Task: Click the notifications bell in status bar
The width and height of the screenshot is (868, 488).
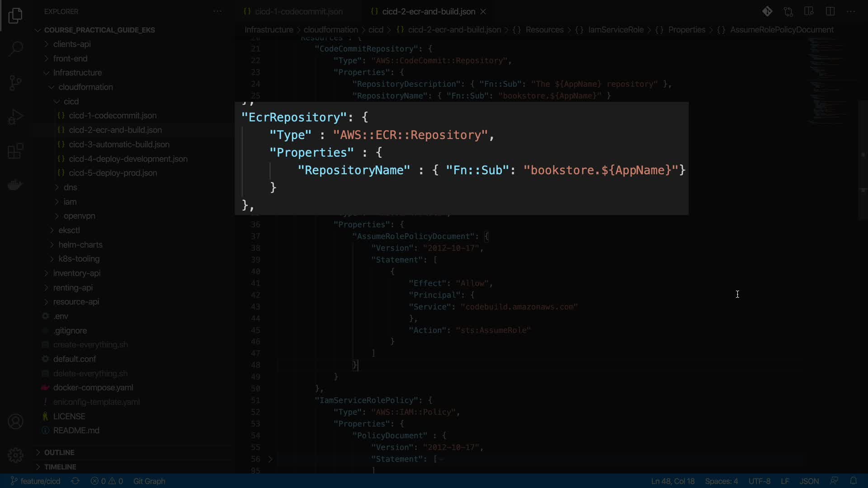Action: [853, 481]
